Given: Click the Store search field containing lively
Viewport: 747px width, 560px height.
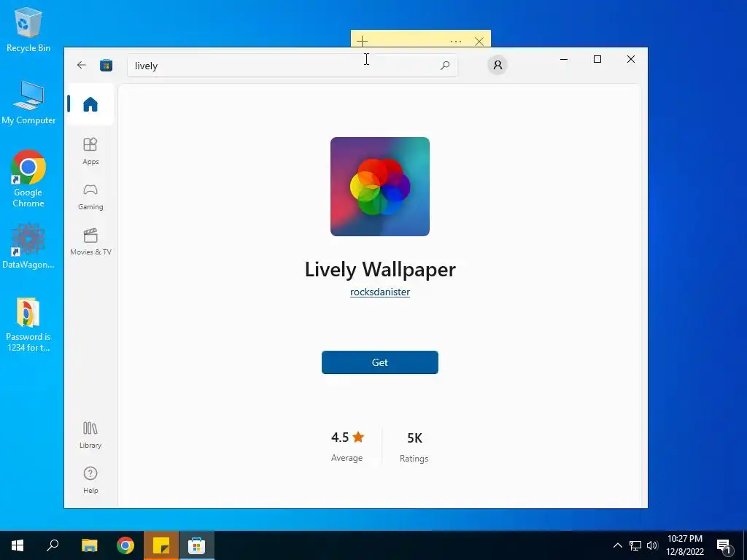Looking at the screenshot, I should point(292,66).
